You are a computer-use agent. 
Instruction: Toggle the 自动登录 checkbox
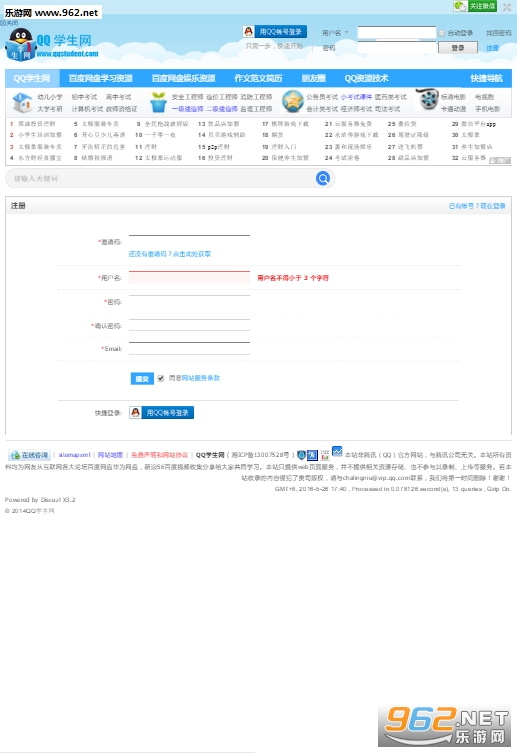[441, 33]
